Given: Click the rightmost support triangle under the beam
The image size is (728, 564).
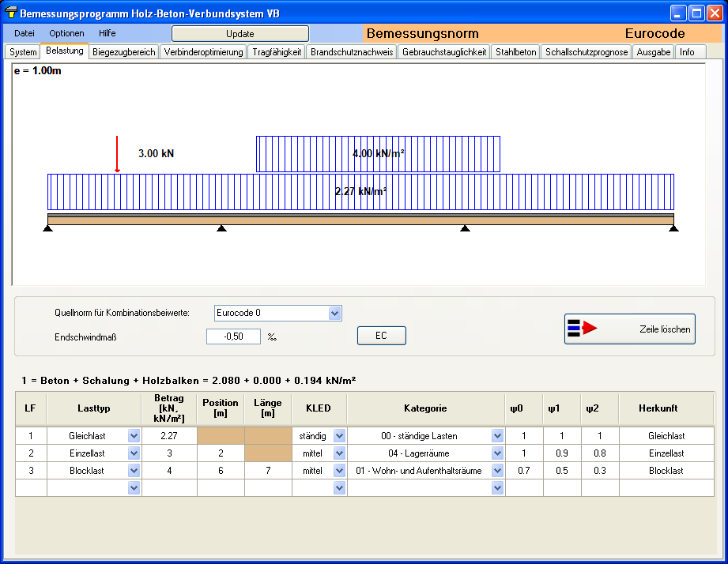Looking at the screenshot, I should (x=673, y=229).
